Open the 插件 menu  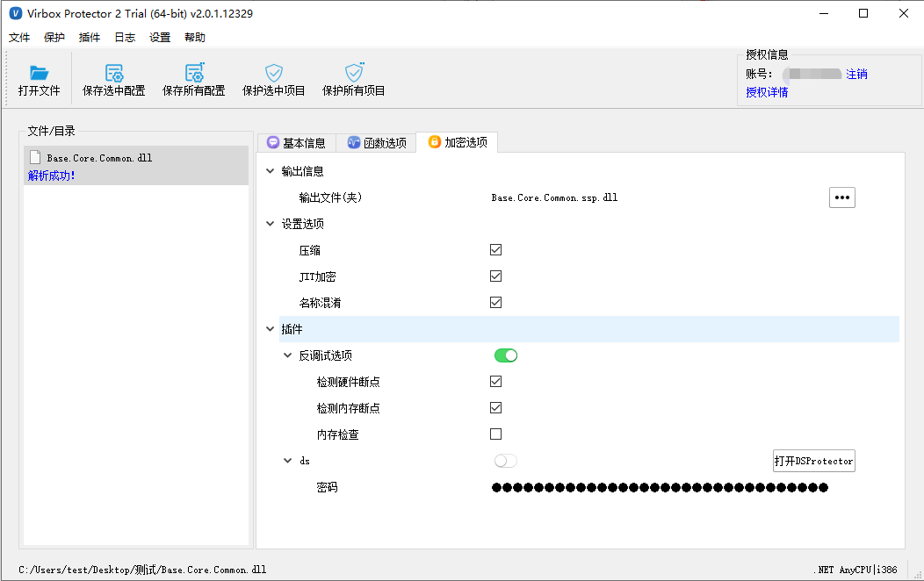pos(90,38)
